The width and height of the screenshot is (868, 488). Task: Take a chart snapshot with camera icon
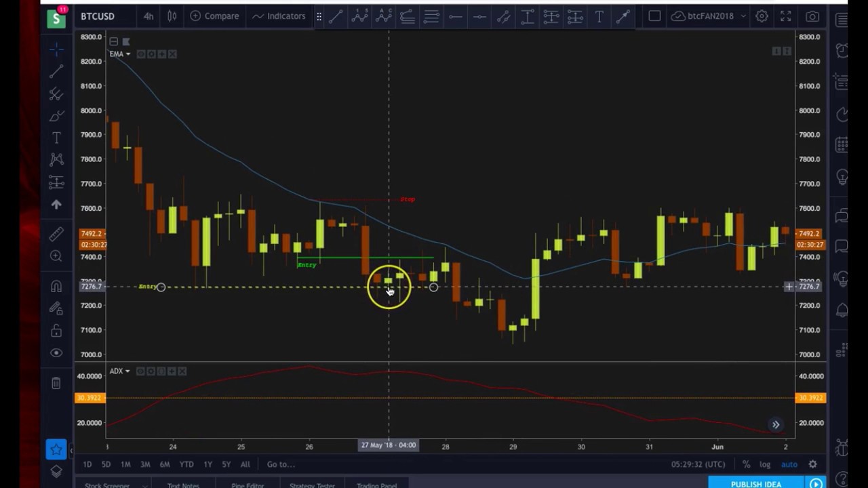pyautogui.click(x=812, y=16)
